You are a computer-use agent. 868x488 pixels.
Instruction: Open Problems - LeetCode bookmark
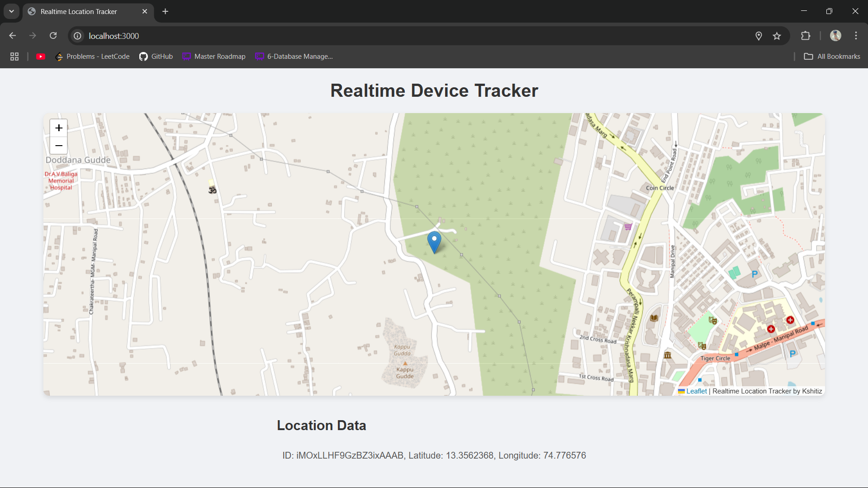click(92, 57)
